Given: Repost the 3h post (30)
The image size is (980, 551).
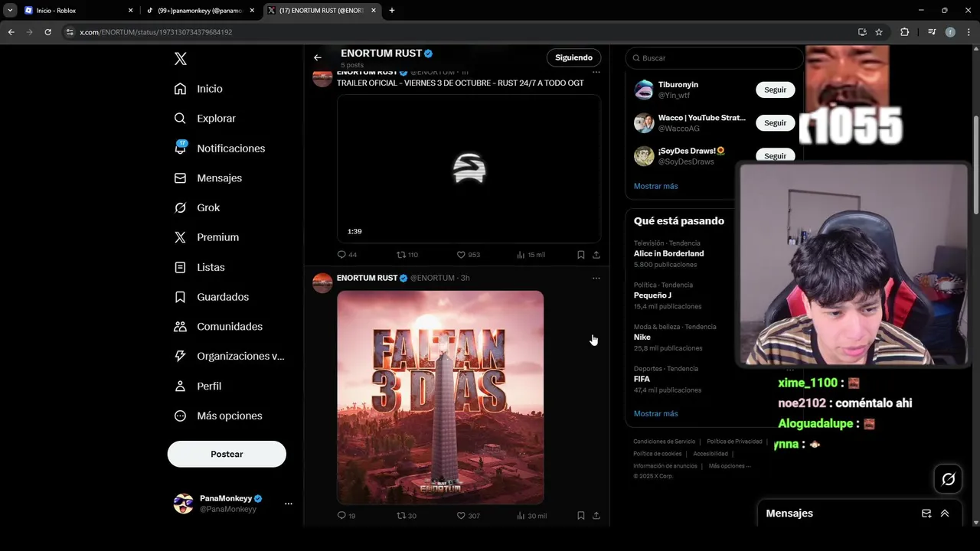Looking at the screenshot, I should coord(406,516).
